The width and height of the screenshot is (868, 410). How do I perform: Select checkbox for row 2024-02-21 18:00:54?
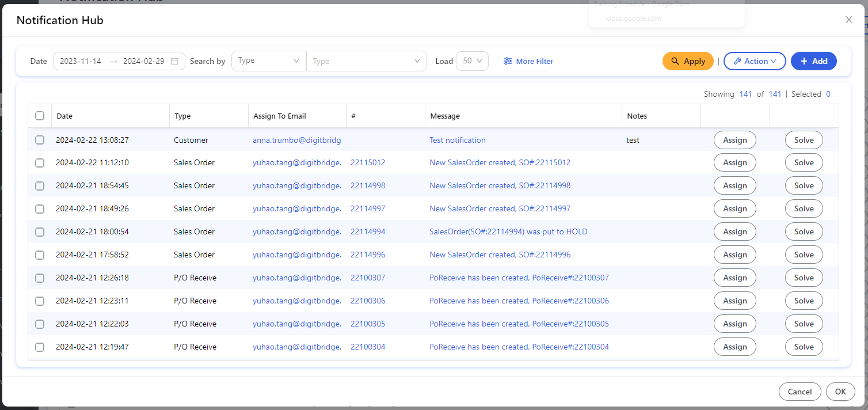pyautogui.click(x=40, y=232)
